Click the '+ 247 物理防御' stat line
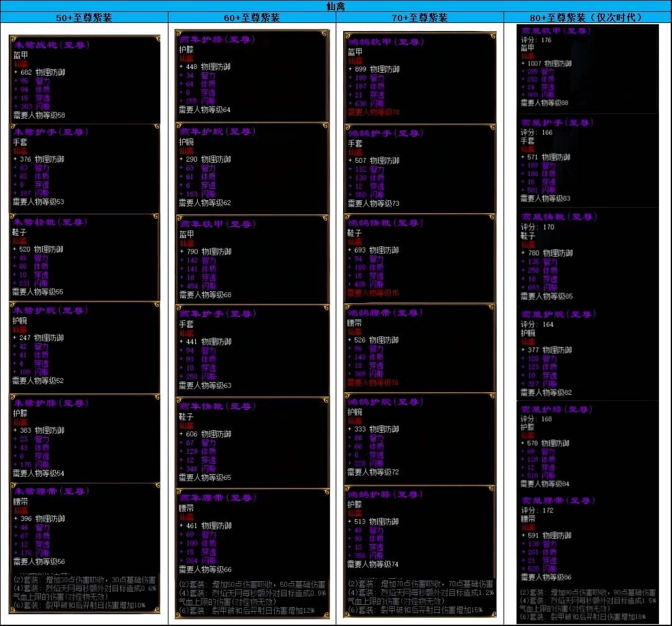 pyautogui.click(x=38, y=338)
